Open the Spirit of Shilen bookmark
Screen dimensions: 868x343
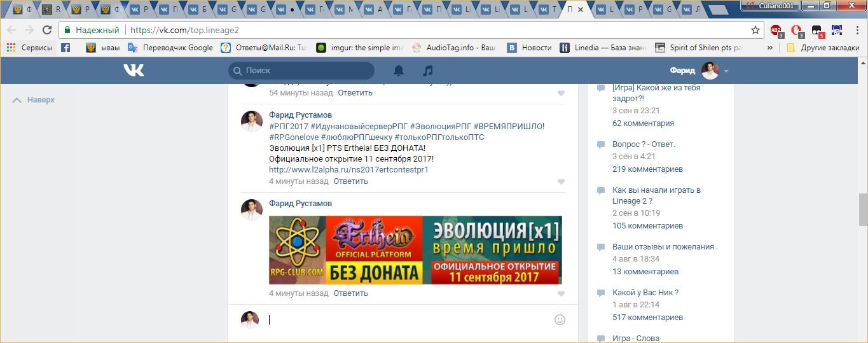coord(698,48)
